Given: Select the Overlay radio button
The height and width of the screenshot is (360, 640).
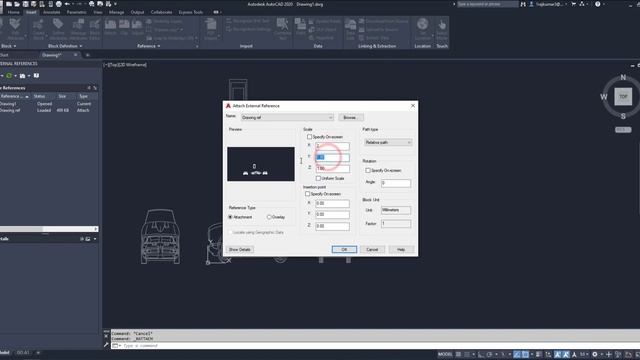Looking at the screenshot, I should [x=269, y=217].
